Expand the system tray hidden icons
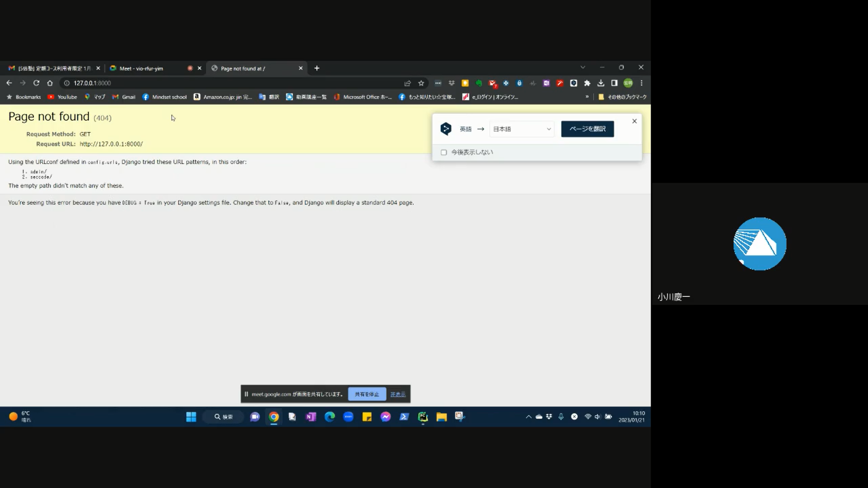Screen dimensions: 868x488 528,417
